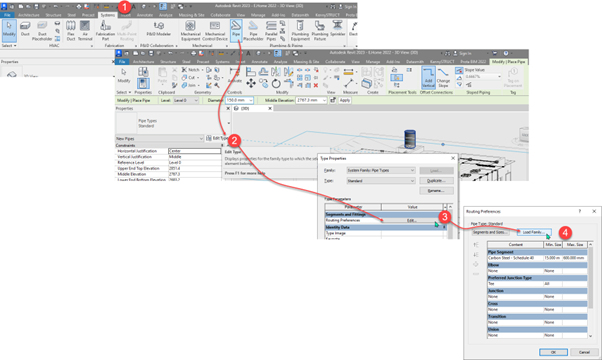Click the Duct tool icon
602x360 pixels.
25,29
